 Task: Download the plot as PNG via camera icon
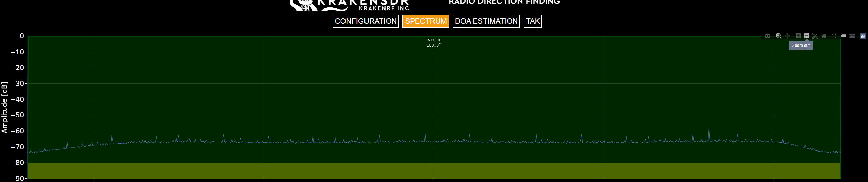pos(768,36)
